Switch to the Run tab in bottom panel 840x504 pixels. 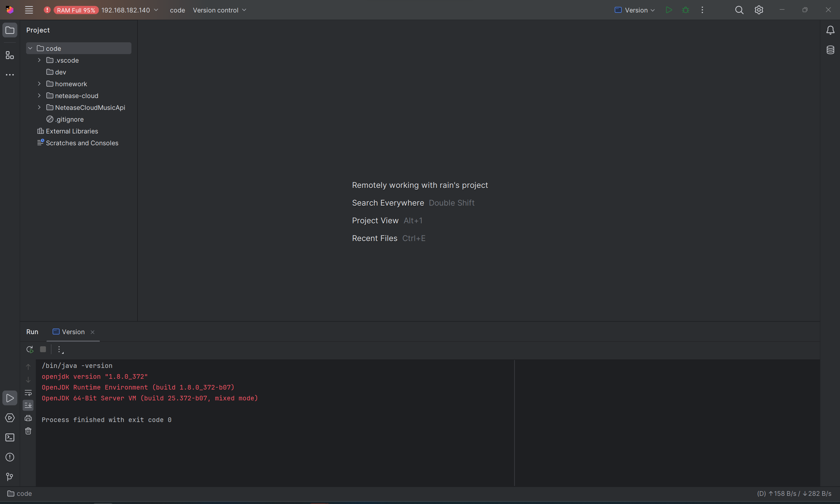(32, 332)
